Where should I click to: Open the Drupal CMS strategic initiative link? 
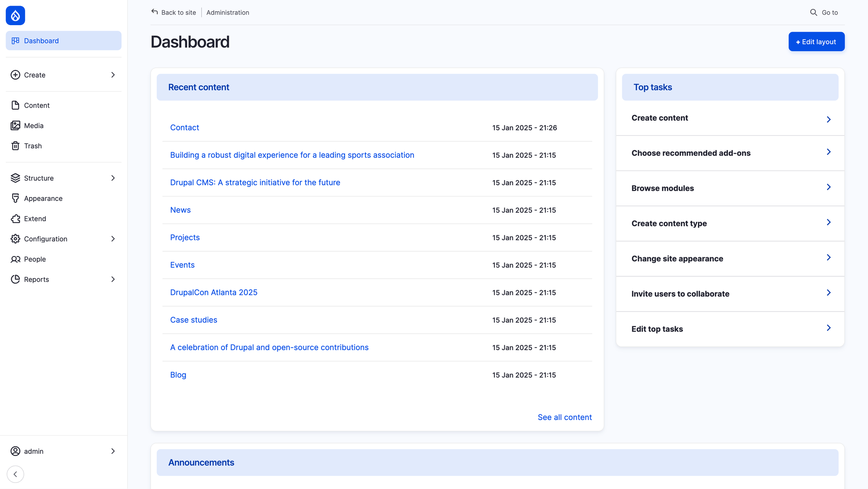[255, 183]
